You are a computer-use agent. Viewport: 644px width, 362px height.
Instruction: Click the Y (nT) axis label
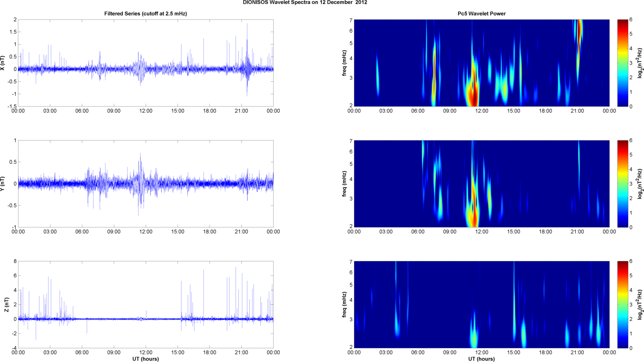click(3, 184)
